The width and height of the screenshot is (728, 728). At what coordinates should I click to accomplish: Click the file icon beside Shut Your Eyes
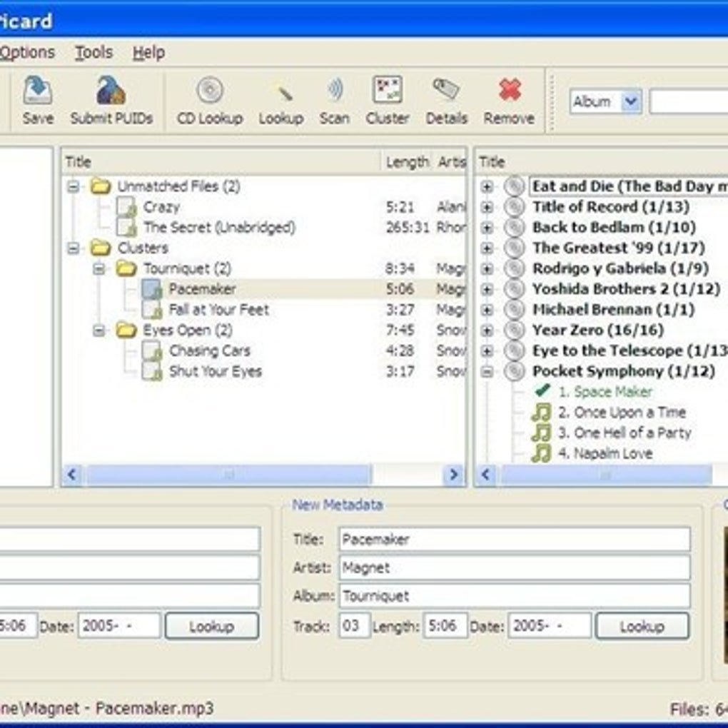coord(152,371)
